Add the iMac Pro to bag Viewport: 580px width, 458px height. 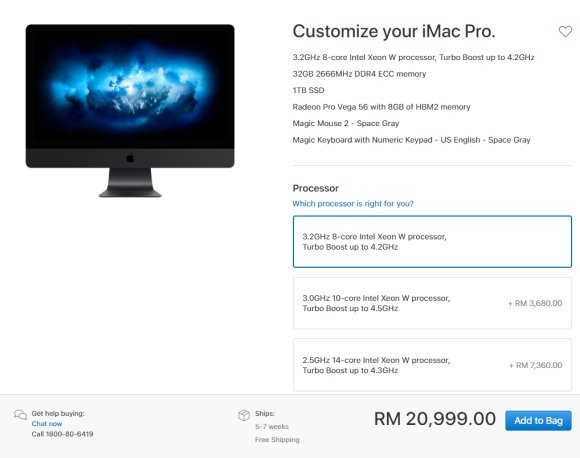tap(538, 421)
